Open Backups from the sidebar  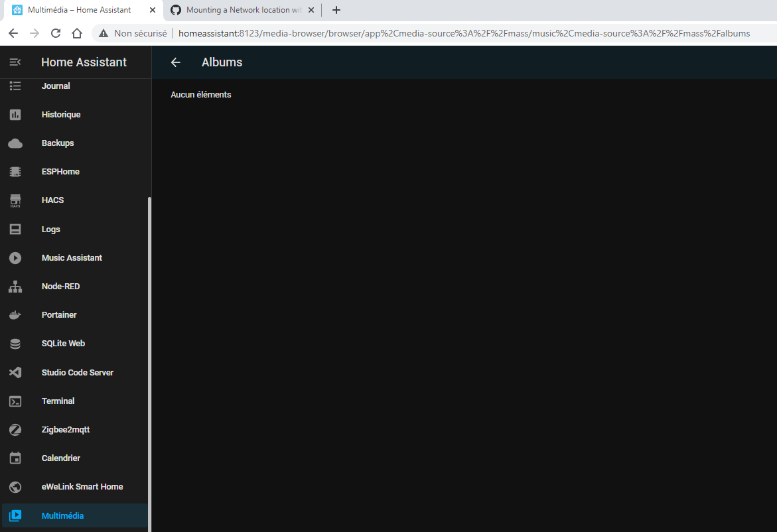tap(58, 143)
